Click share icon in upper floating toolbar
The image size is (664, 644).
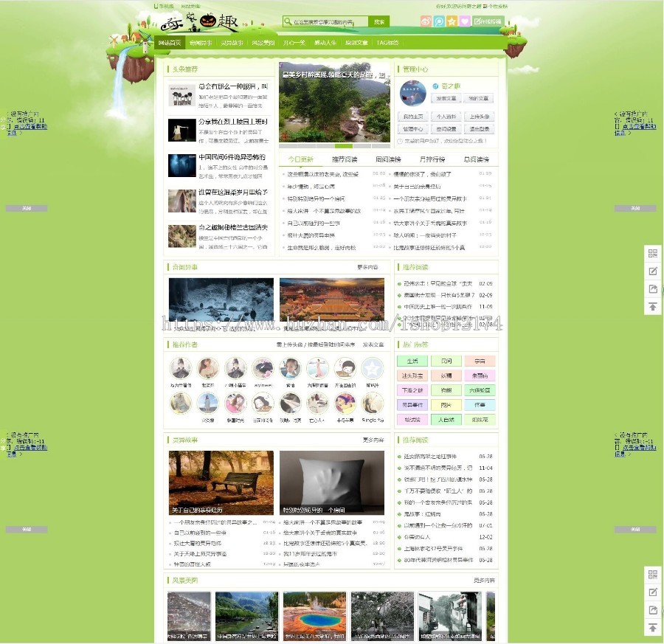point(653,288)
